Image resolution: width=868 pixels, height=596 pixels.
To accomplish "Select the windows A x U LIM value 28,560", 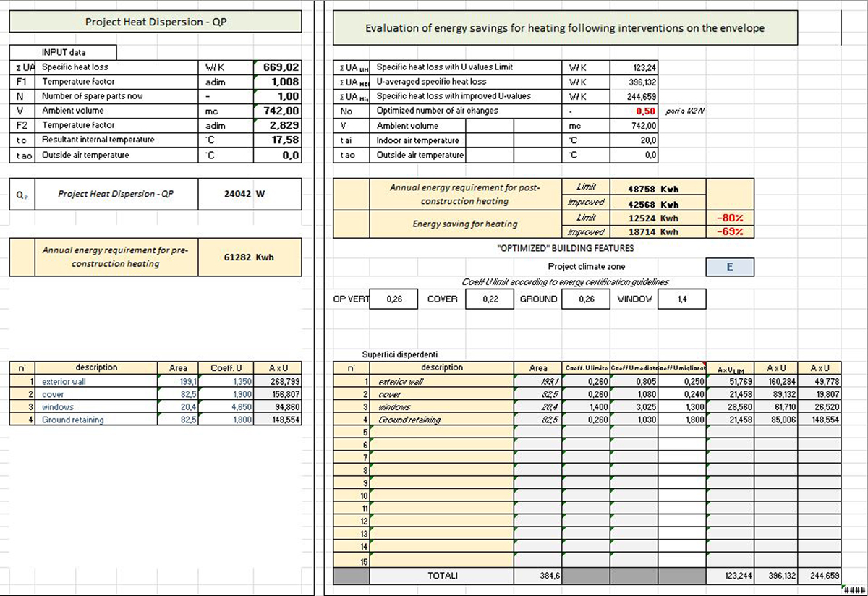I will 730,407.
